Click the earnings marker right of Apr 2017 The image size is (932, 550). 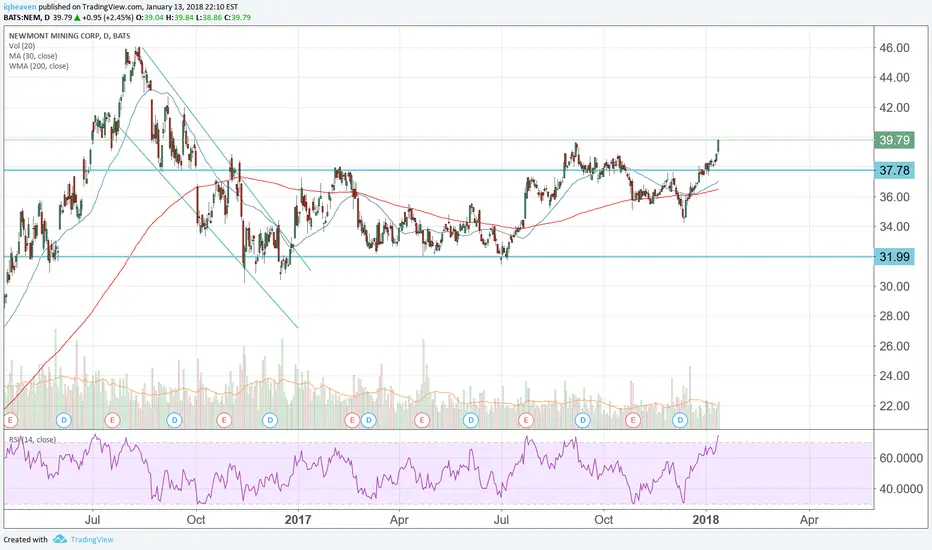click(422, 420)
